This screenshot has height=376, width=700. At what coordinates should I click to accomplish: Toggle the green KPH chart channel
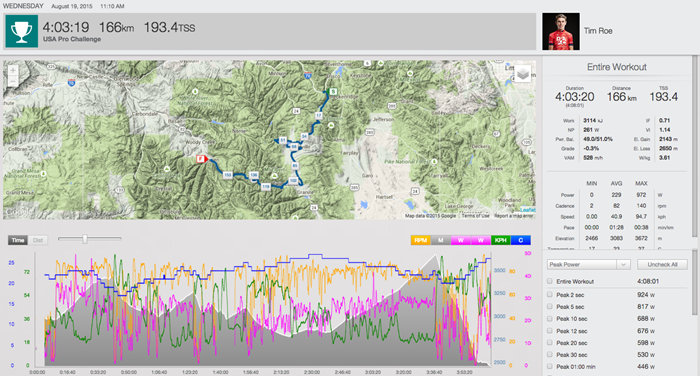click(x=500, y=240)
